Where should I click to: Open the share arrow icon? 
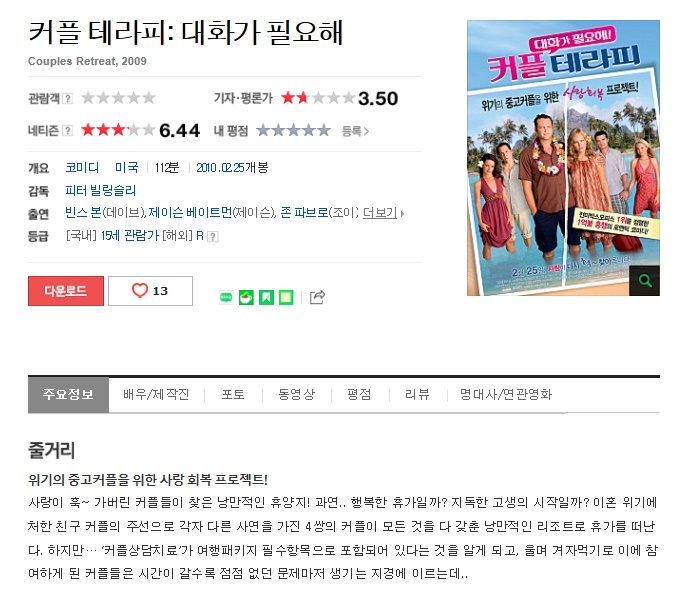[x=317, y=297]
